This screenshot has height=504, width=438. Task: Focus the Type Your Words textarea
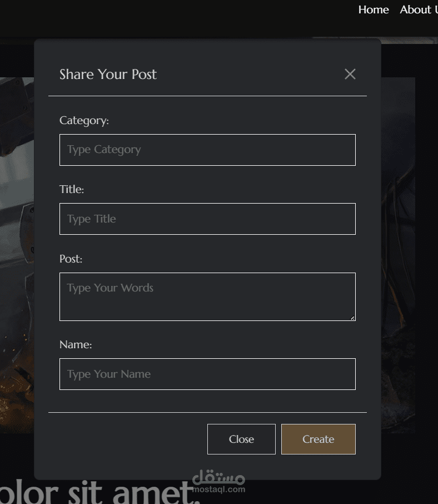(207, 297)
